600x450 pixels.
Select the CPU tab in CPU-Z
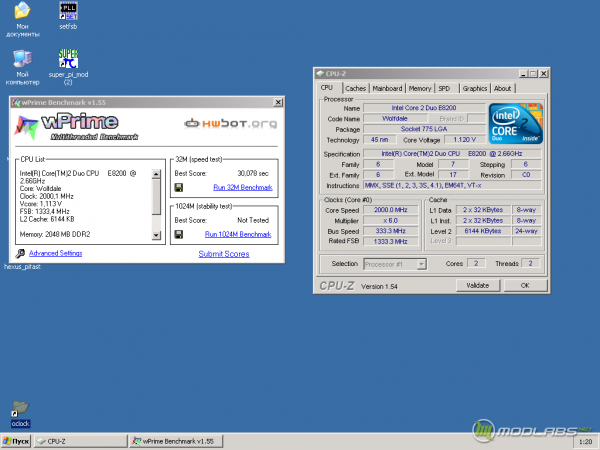point(326,88)
